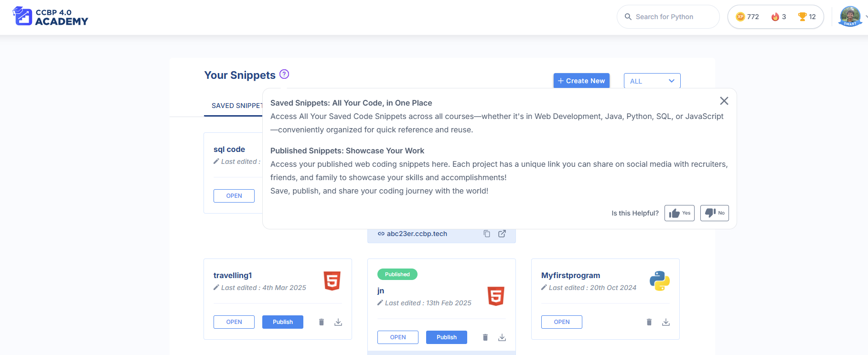The height and width of the screenshot is (355, 868).
Task: Open the help question-mark icon beside Your Snippets
Action: [x=284, y=74]
